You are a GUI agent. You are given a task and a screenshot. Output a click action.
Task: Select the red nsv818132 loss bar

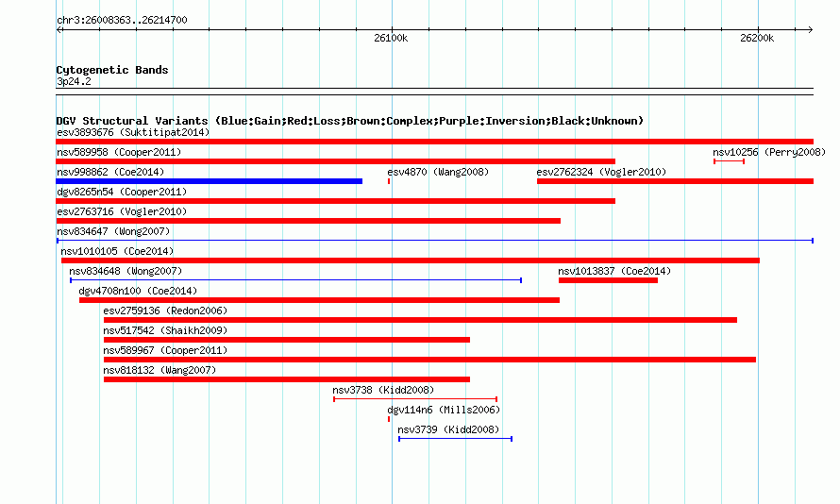point(287,379)
